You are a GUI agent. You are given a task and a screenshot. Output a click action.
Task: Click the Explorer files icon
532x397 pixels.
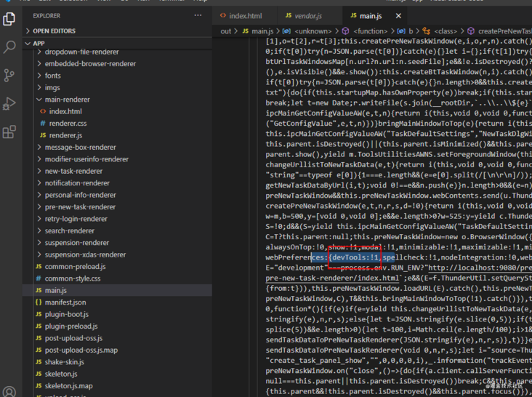coord(9,19)
